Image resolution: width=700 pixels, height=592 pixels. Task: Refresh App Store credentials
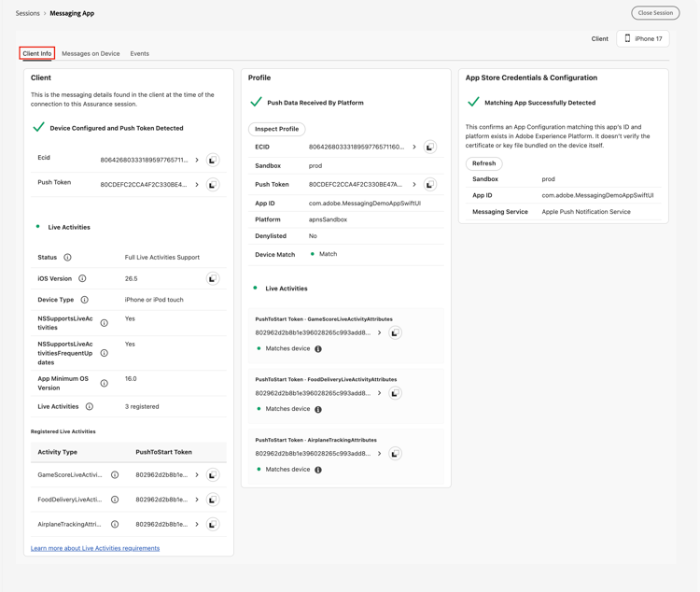[483, 163]
